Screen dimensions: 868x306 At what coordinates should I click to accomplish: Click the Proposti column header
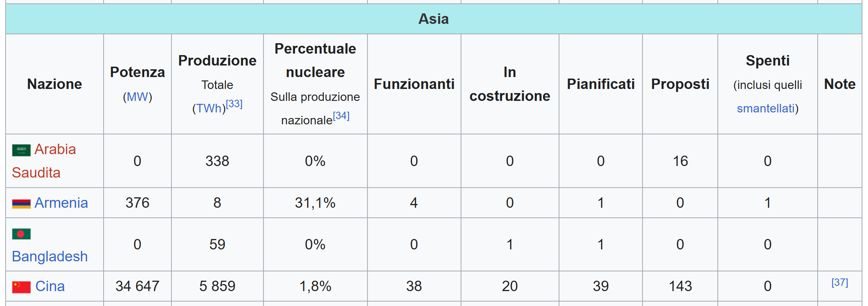[680, 84]
